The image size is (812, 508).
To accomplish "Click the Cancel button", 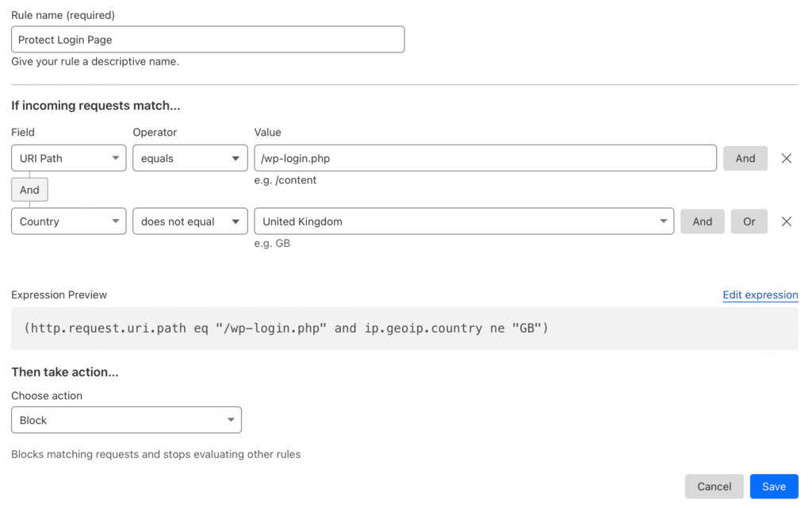I will coord(714,487).
